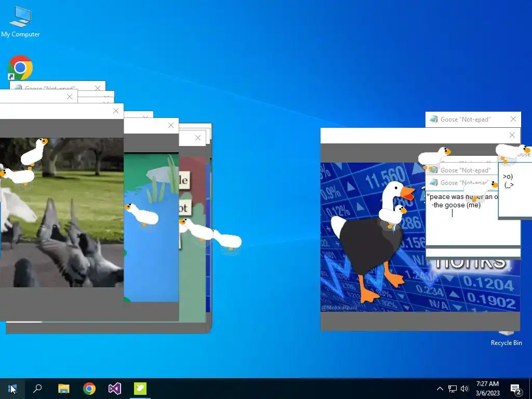Image resolution: width=532 pixels, height=399 pixels.
Task: Open network status tray icon
Action: [453, 389]
